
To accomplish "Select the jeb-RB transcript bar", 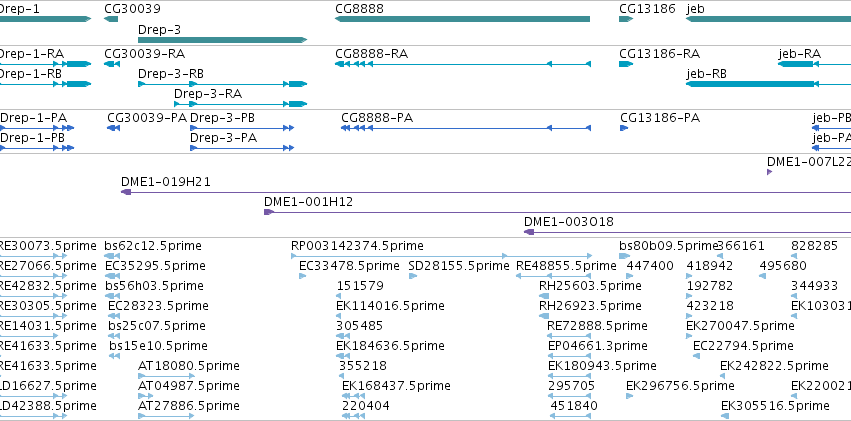I will [769, 84].
